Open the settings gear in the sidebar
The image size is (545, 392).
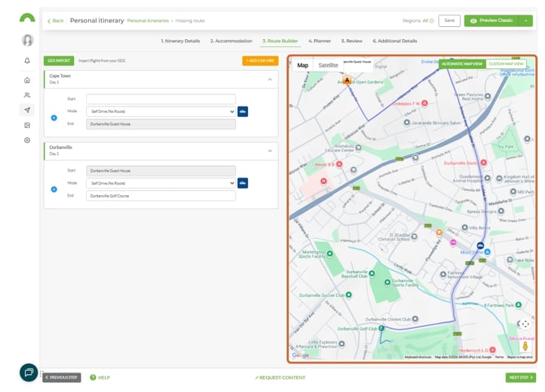click(27, 140)
